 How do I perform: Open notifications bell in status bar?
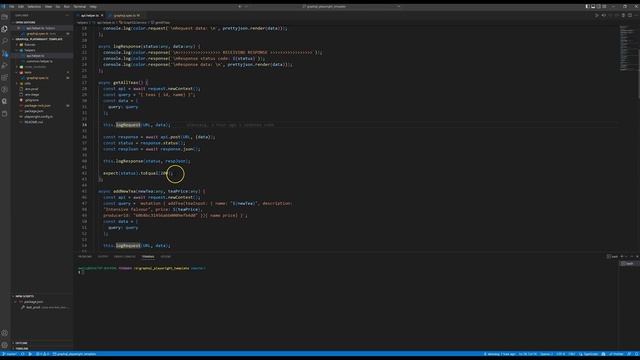[x=636, y=354]
